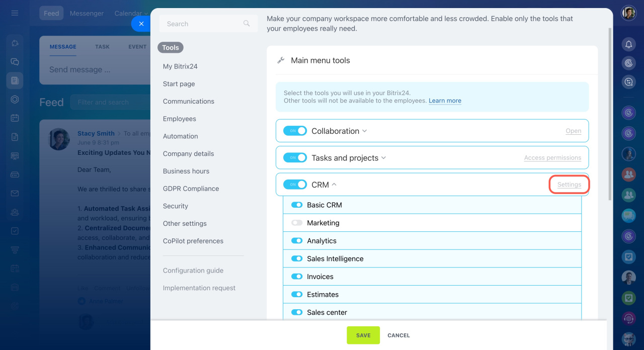The width and height of the screenshot is (644, 350).
Task: Enable the Marketing toggle
Action: (297, 223)
